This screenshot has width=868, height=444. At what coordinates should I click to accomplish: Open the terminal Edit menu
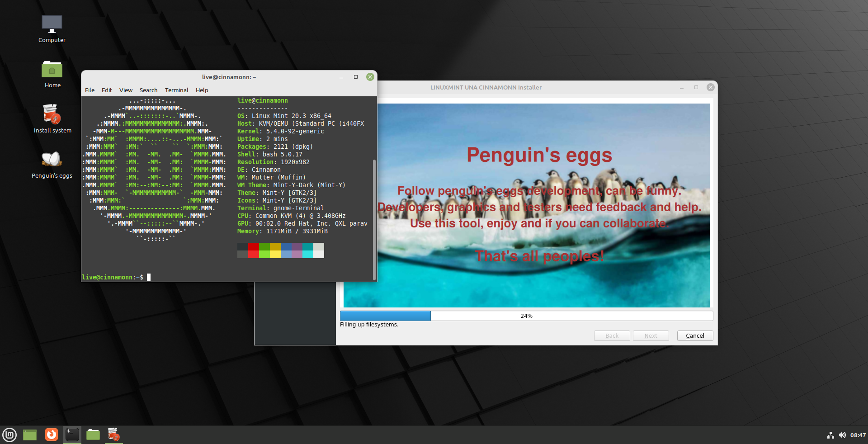107,90
